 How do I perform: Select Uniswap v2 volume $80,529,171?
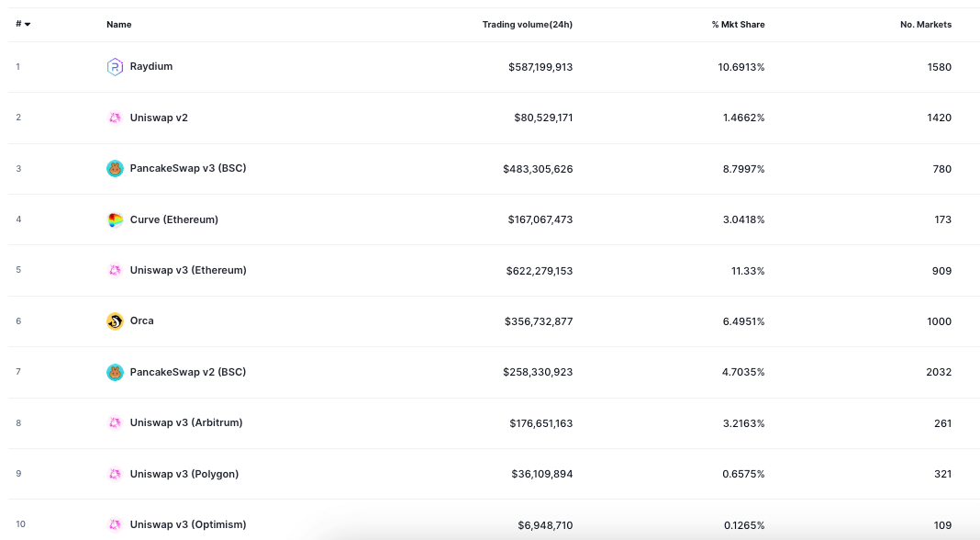(543, 118)
